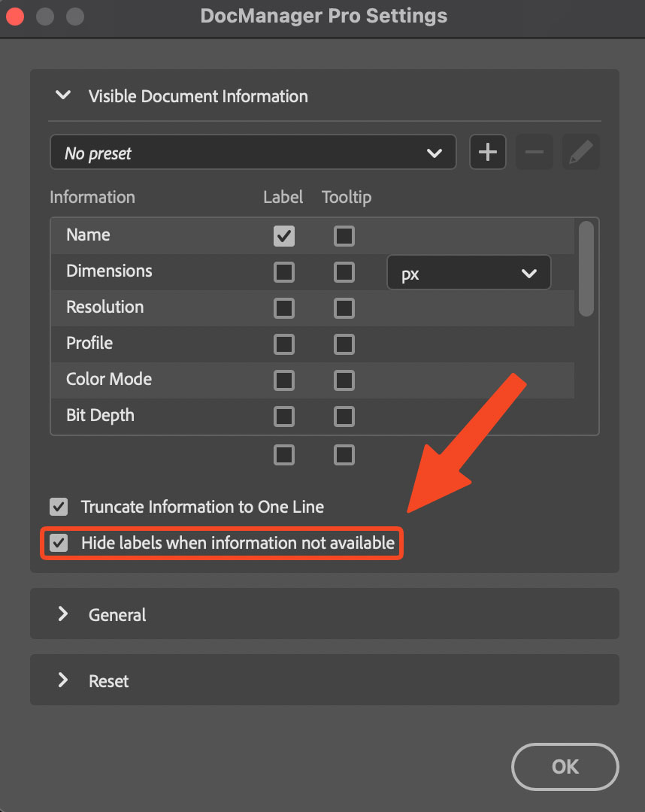Expand the General section
Screen dimensions: 645x812
[x=62, y=614]
